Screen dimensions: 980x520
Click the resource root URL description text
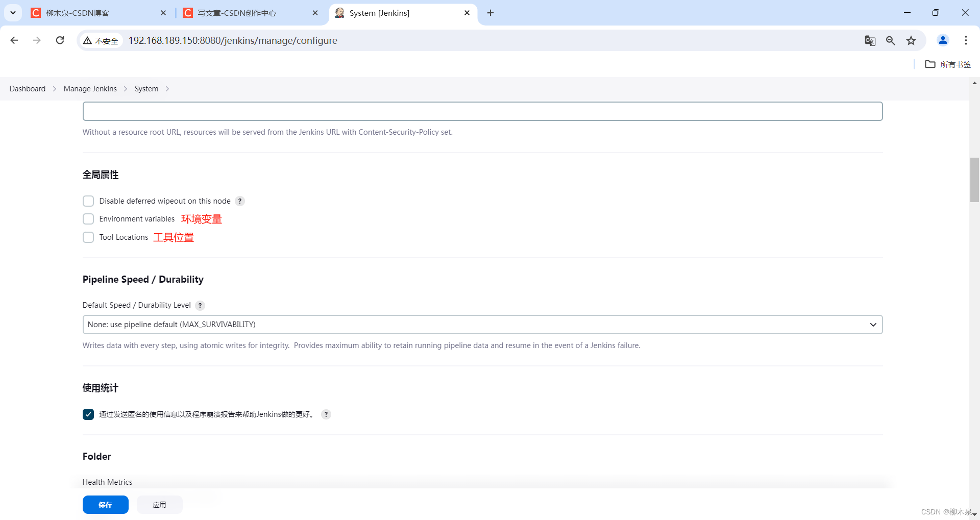click(x=267, y=132)
